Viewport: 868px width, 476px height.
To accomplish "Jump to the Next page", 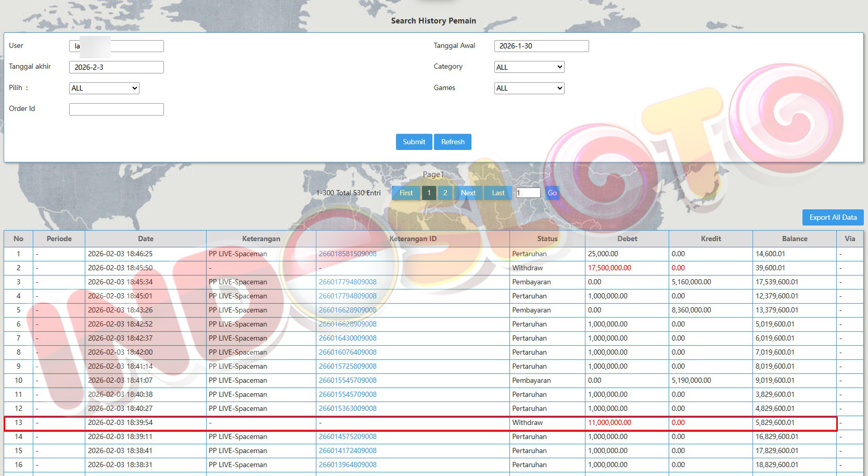I will (x=468, y=193).
